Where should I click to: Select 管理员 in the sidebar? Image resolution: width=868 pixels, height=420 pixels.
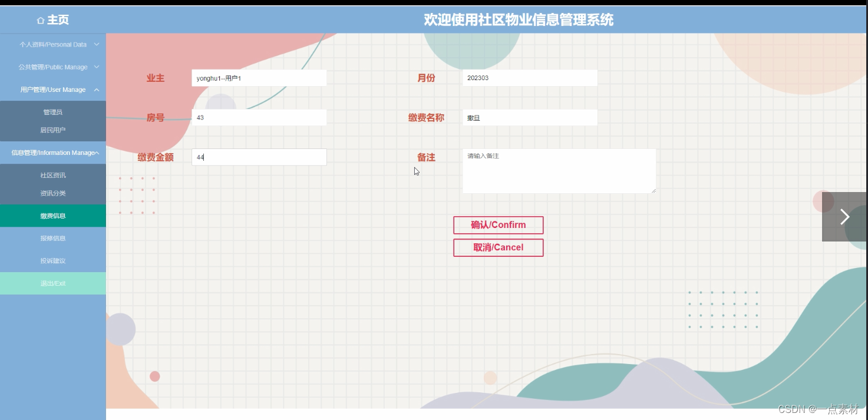53,112
